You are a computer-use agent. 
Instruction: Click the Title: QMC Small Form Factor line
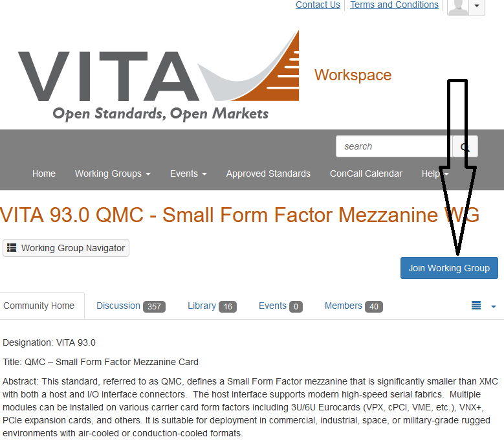pos(101,362)
